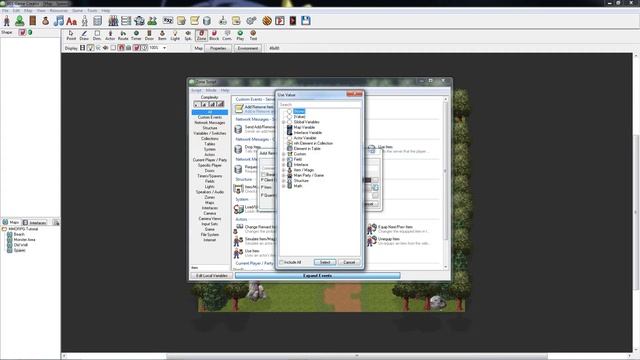Select the Point tool
Viewport: 640px width, 360px height.
[71, 35]
